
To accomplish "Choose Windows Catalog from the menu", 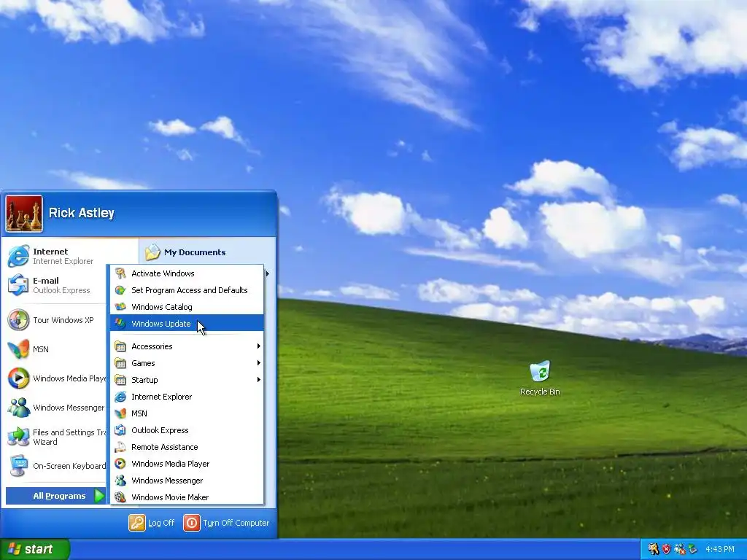I will [187, 307].
